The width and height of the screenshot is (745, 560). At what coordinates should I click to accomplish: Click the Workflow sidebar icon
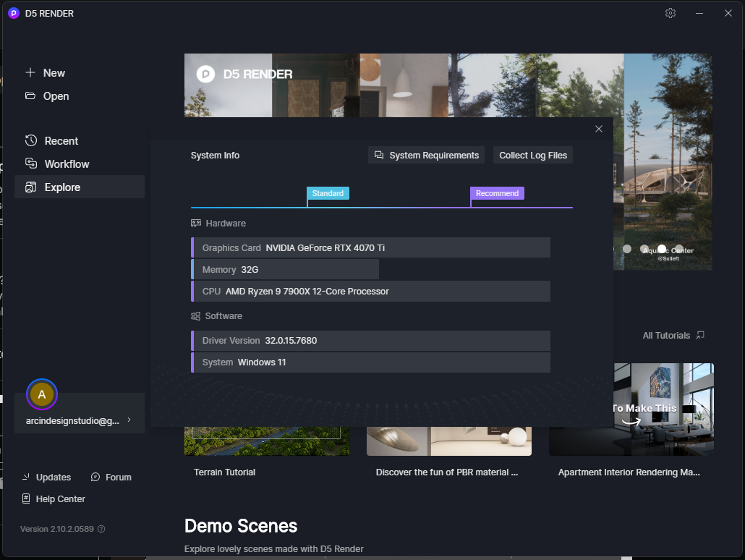coord(31,164)
